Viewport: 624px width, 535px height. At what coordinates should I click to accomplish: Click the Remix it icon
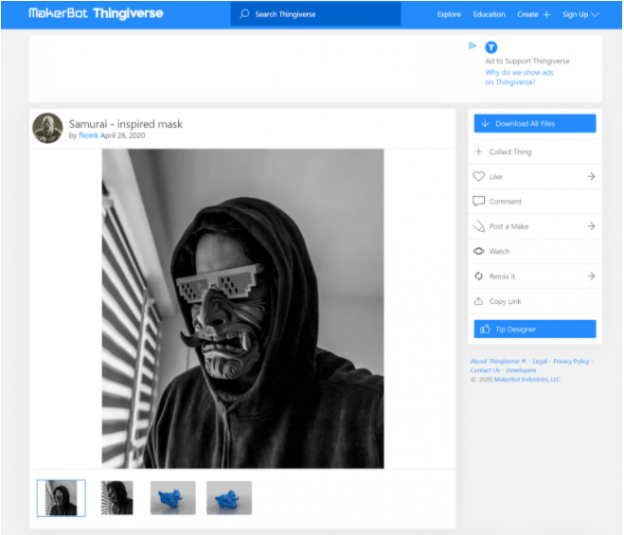click(x=478, y=276)
